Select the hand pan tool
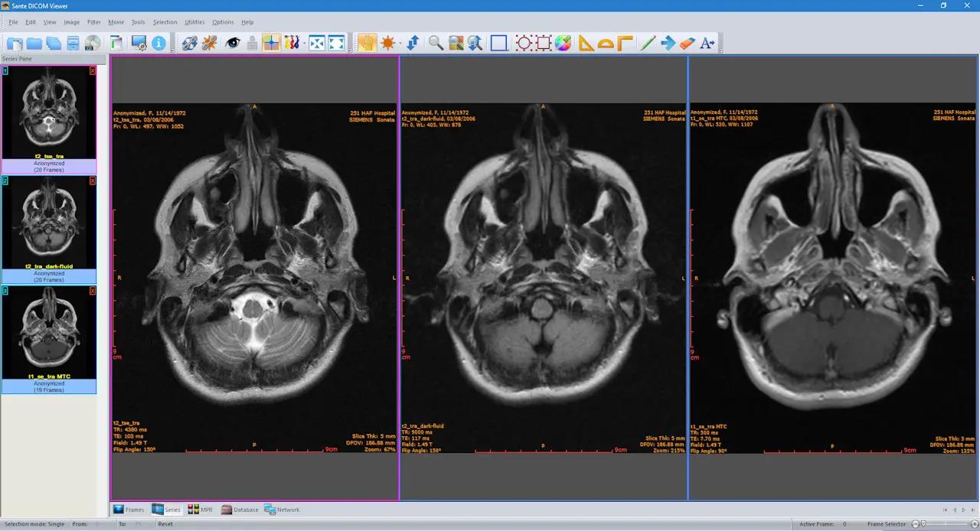This screenshot has height=531, width=980. click(366, 43)
